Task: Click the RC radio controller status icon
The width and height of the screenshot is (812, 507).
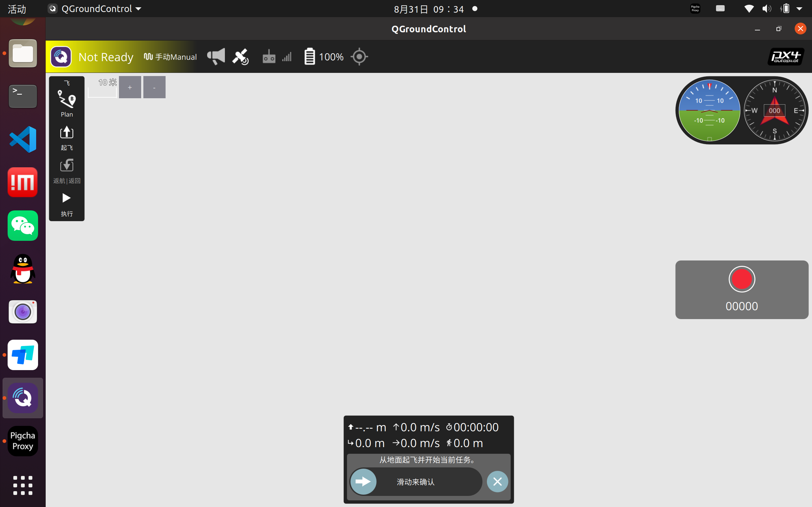Action: coord(269,57)
